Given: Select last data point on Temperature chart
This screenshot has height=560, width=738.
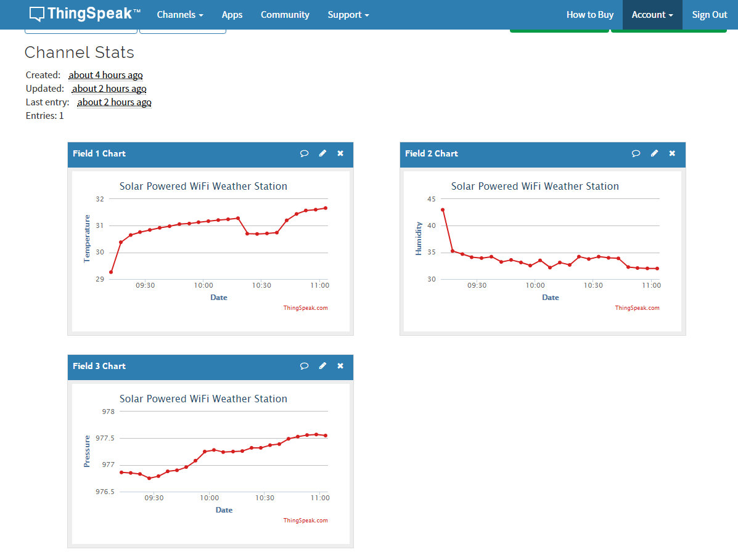Looking at the screenshot, I should [x=326, y=208].
